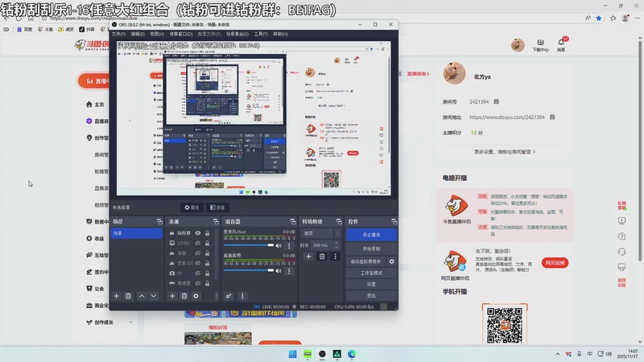Remove the selected source with trash icon
This screenshot has width=644, height=362.
click(184, 296)
